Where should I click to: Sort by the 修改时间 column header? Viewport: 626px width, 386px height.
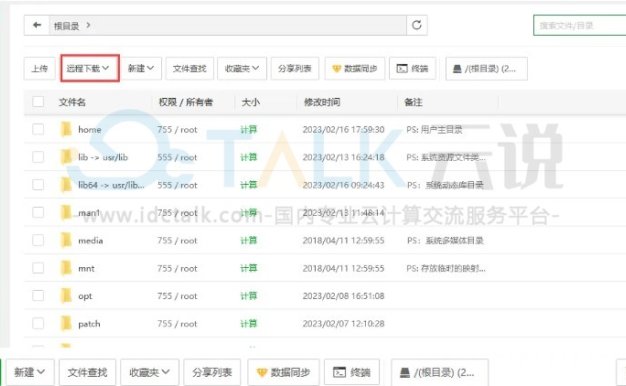tap(322, 102)
